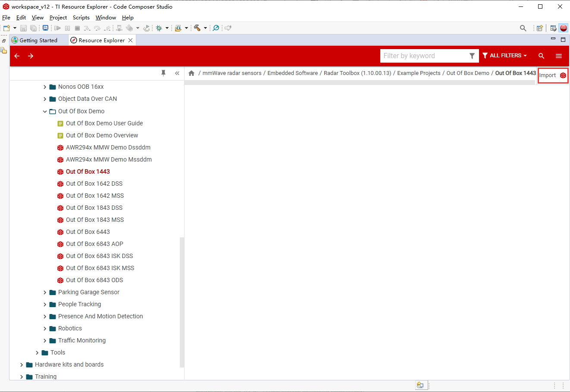570x392 pixels.
Task: Click the Open Perspective icon
Action: 539,28
